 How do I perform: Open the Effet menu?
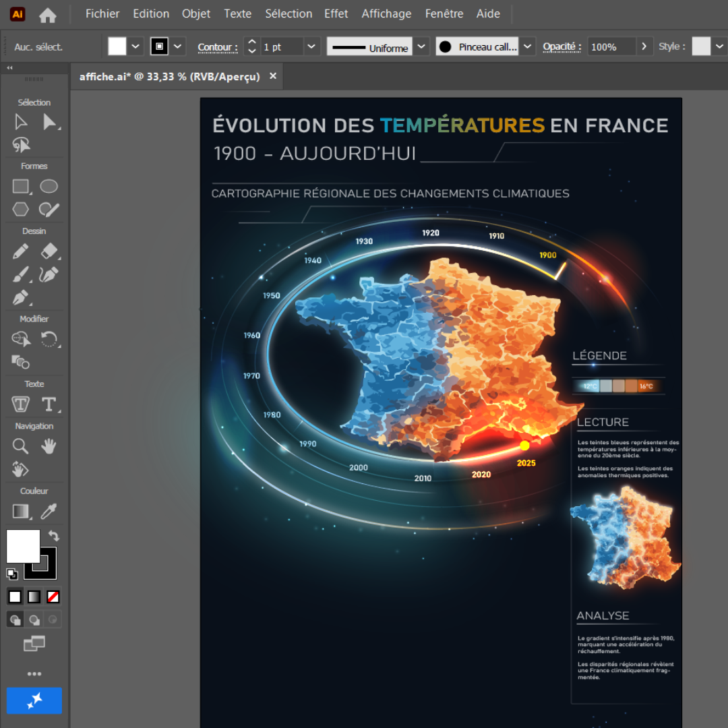tap(336, 13)
